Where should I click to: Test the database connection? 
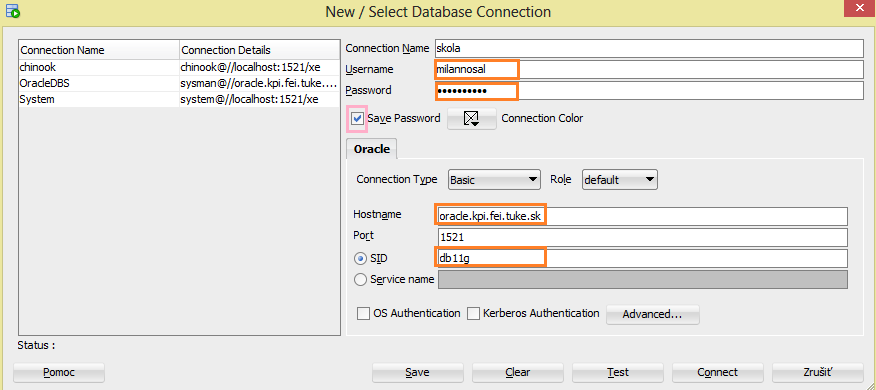coord(618,372)
